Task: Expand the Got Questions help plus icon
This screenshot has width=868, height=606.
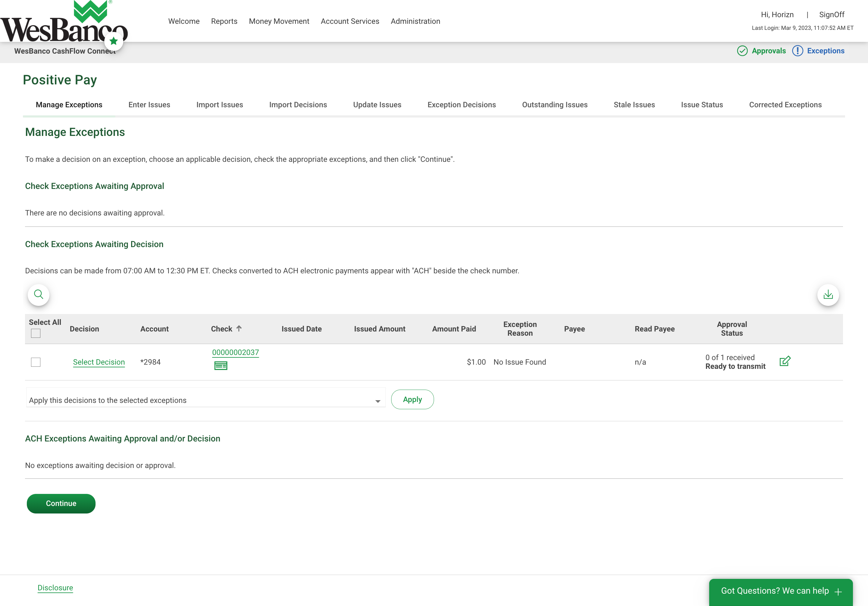Action: coord(838,592)
